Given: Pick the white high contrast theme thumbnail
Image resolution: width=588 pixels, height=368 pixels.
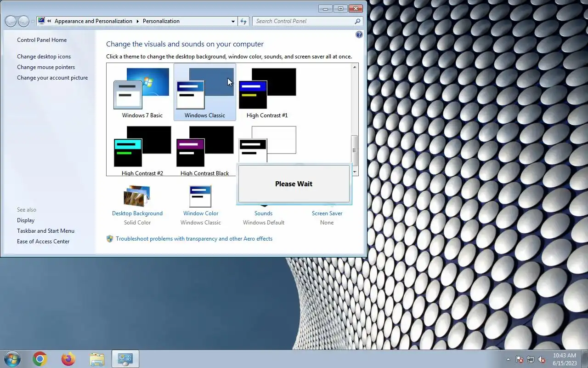Looking at the screenshot, I should click(x=267, y=144).
